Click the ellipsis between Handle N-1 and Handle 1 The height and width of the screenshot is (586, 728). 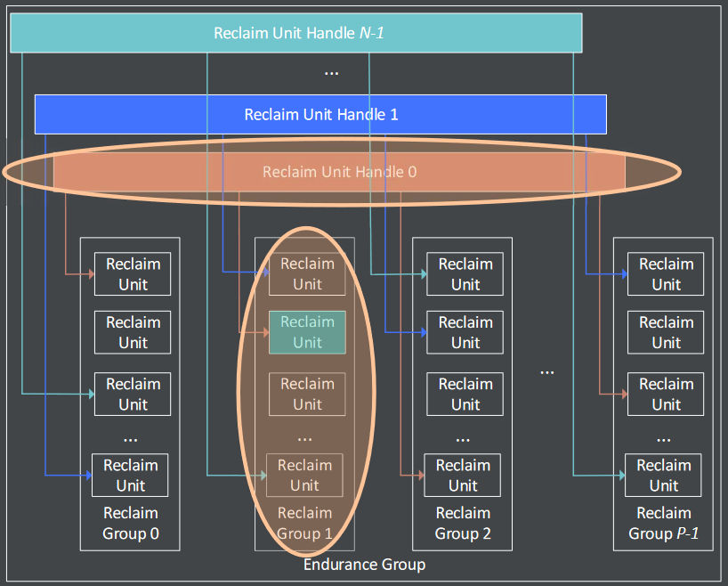(331, 72)
